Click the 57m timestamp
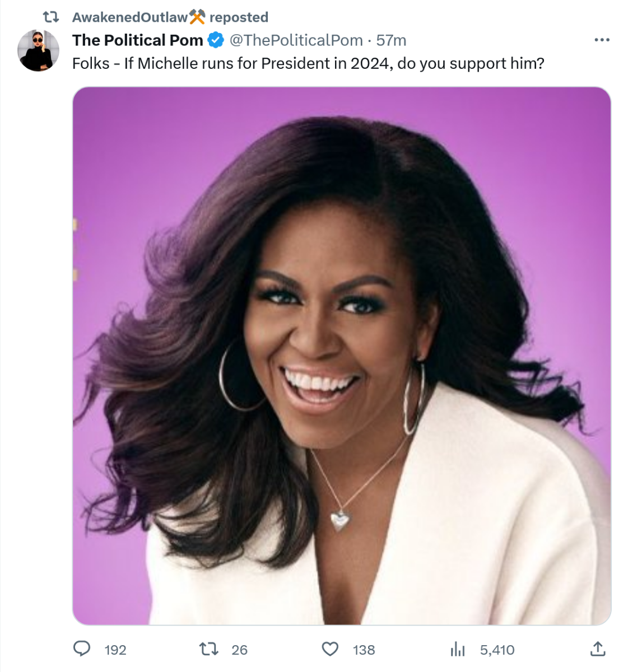 pyautogui.click(x=391, y=40)
